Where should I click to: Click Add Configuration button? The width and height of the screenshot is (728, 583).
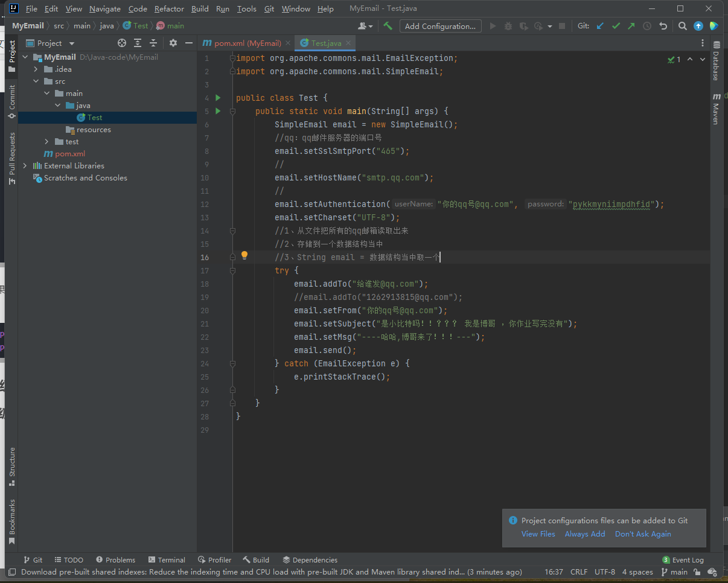(440, 26)
